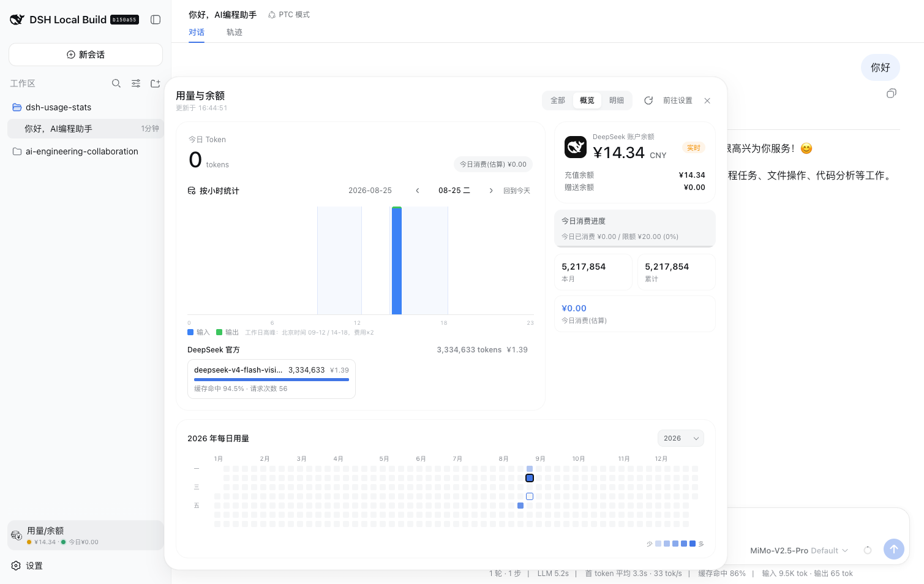Click the date label 2026-08-25
The image size is (924, 584).
pos(370,191)
